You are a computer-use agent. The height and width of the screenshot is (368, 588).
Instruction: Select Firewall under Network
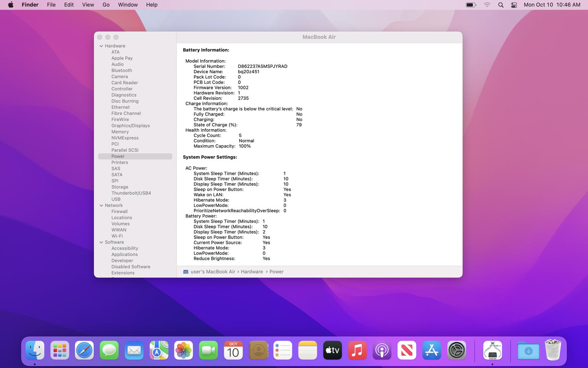pyautogui.click(x=119, y=212)
